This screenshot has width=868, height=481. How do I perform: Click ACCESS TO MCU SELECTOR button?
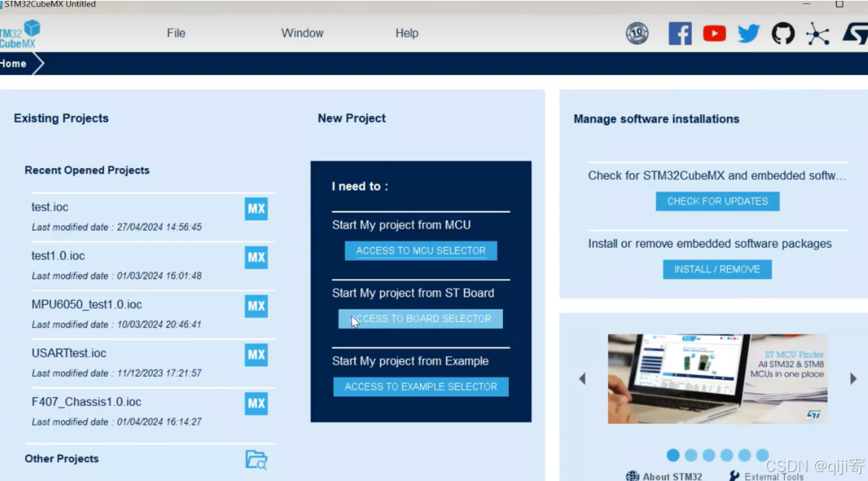[x=421, y=251]
